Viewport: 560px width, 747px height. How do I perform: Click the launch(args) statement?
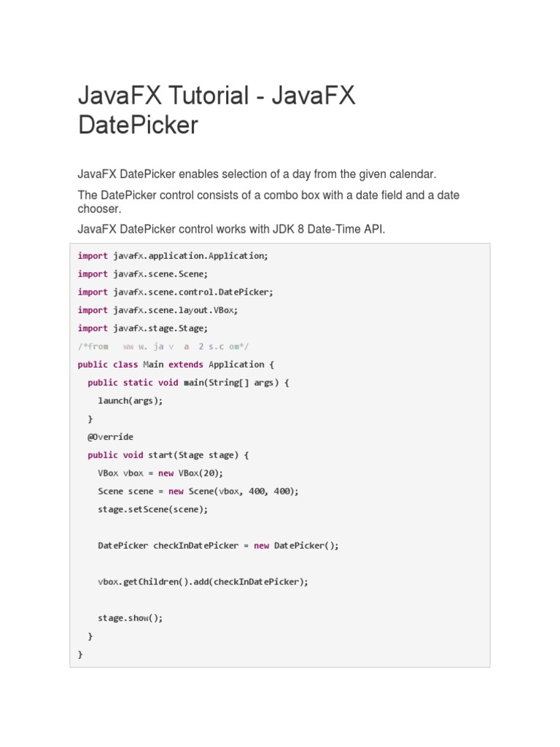tap(130, 400)
